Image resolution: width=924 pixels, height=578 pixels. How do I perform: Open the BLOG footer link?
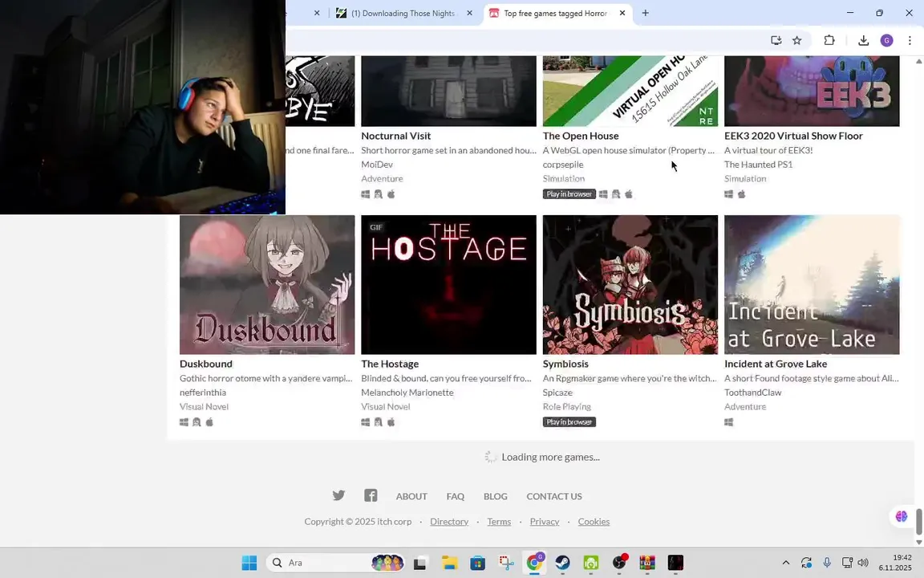(496, 496)
